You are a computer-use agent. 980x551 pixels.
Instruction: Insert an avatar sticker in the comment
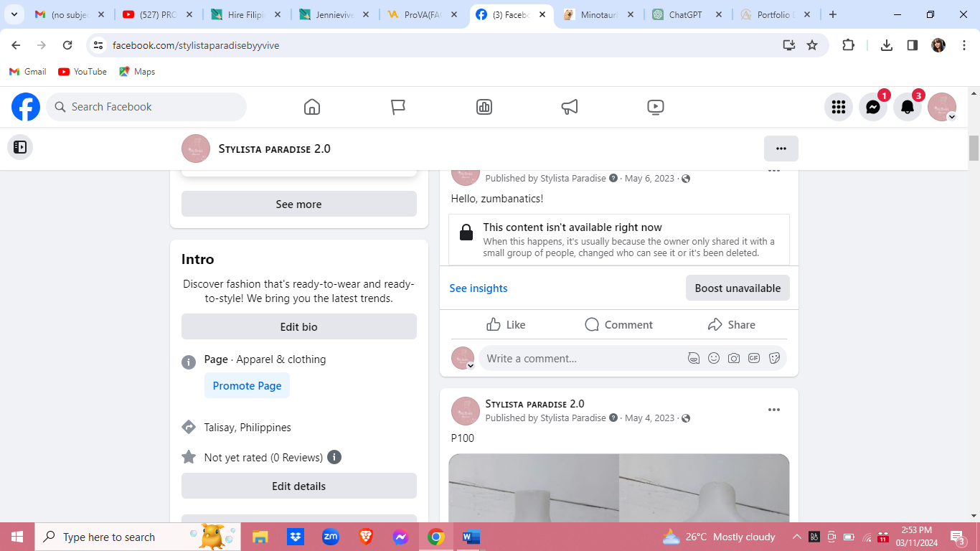pos(694,358)
